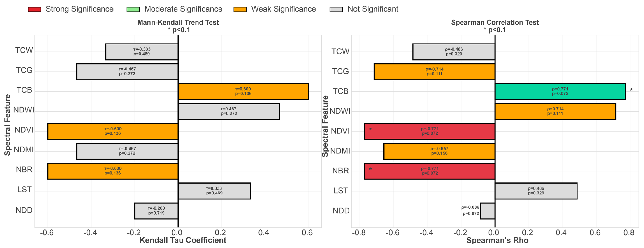Select the green TCB bar in Spearman chart
This screenshot has height=248, width=644.
point(560,92)
